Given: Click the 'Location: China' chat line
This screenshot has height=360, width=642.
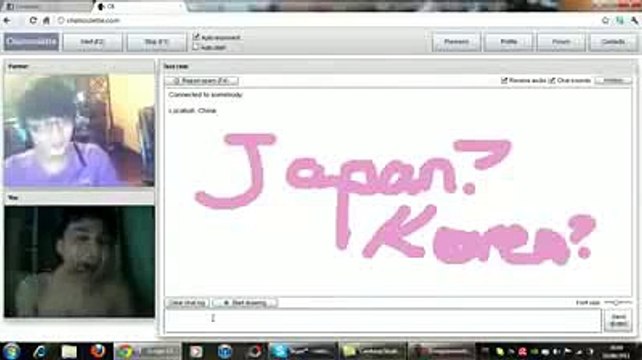Looking at the screenshot, I should click(192, 111).
